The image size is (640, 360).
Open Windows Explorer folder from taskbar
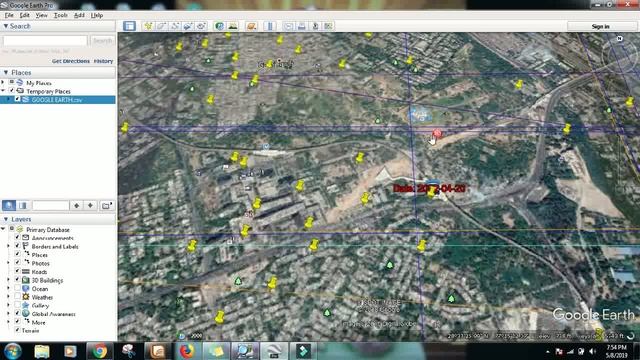42,351
